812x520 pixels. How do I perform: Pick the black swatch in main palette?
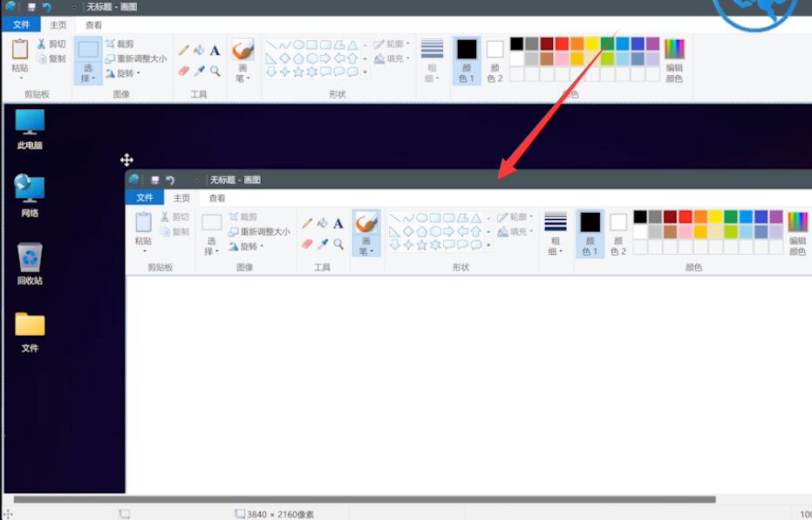516,44
